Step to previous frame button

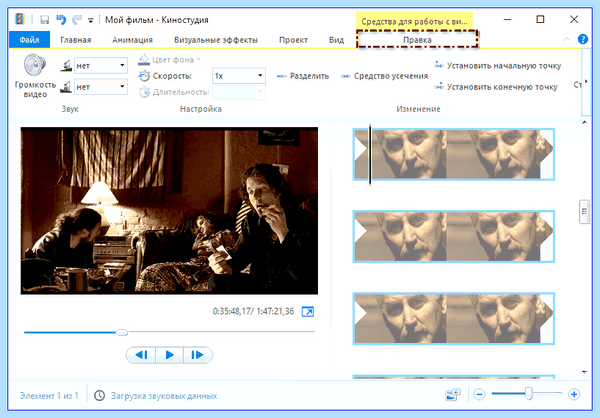141,355
